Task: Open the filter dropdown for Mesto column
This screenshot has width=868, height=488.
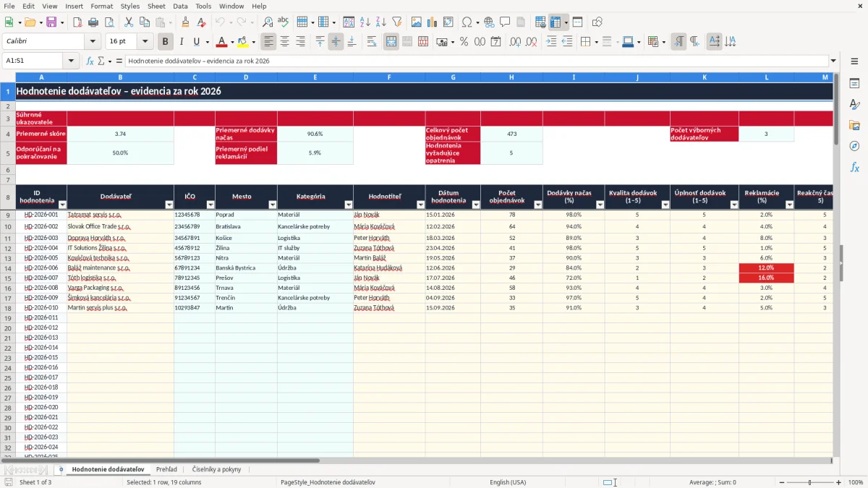Action: [x=272, y=205]
